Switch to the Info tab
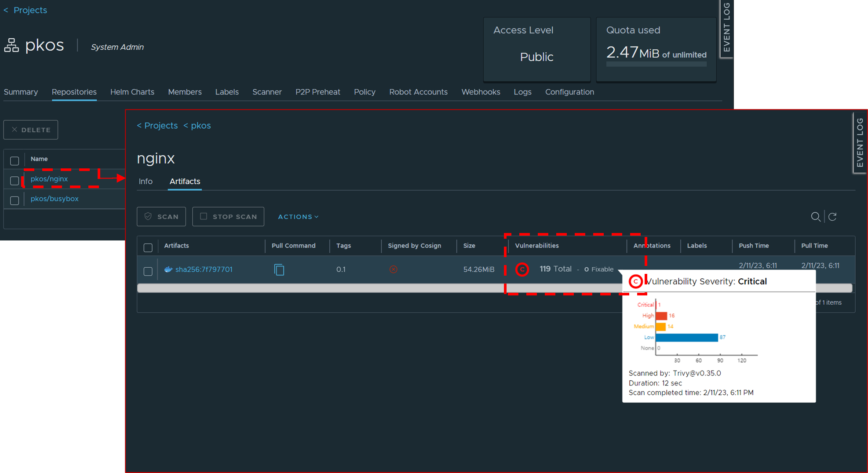Image resolution: width=868 pixels, height=473 pixels. [x=146, y=182]
